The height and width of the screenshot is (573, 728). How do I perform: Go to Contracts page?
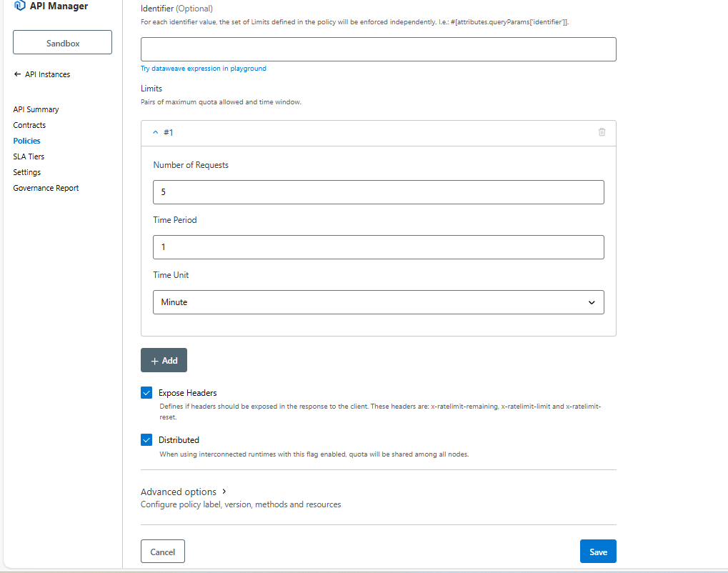pos(29,125)
